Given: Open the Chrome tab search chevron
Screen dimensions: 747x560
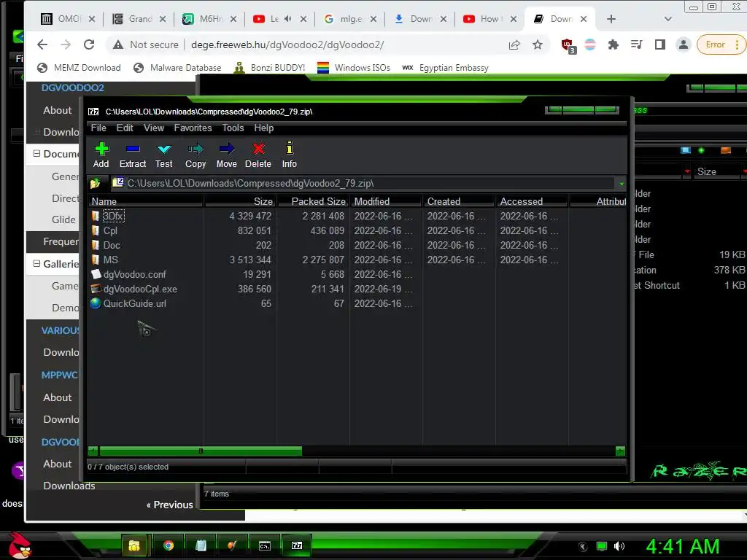Looking at the screenshot, I should coord(668,19).
